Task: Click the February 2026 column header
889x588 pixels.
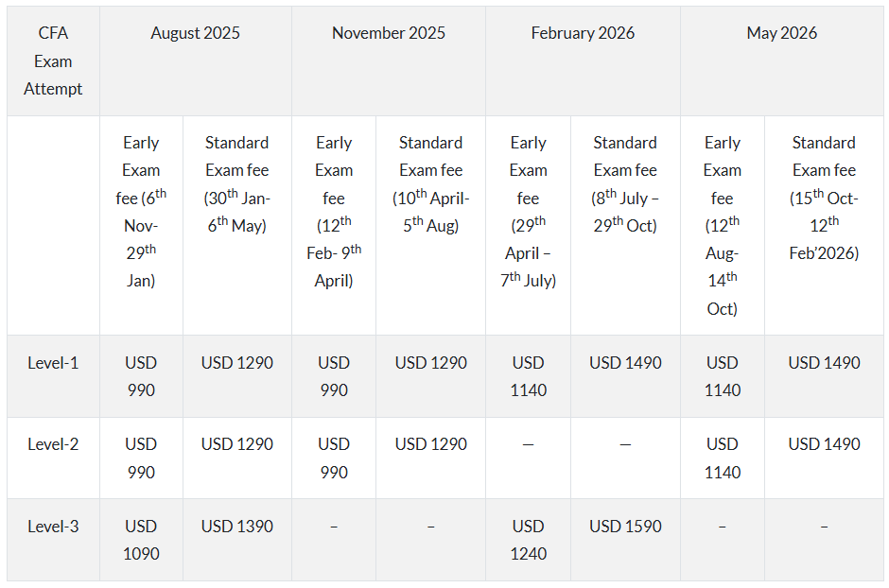Action: click(583, 33)
